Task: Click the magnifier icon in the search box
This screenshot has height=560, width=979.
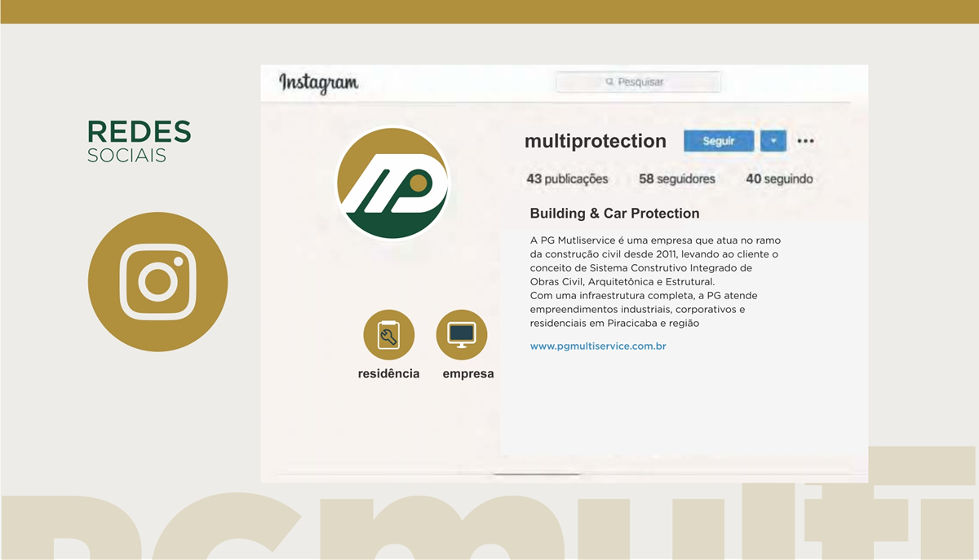Action: coord(609,82)
